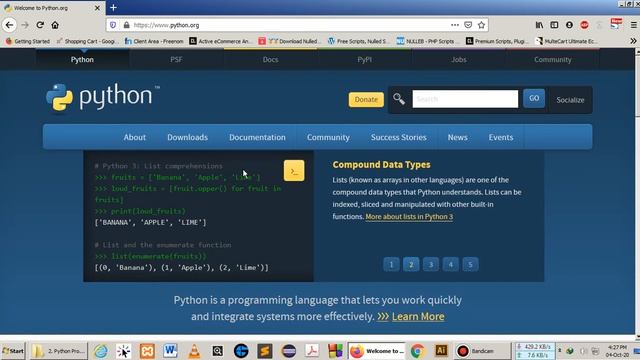Image resolution: width=640 pixels, height=360 pixels.
Task: Bookmark this page with the star
Action: [x=482, y=25]
